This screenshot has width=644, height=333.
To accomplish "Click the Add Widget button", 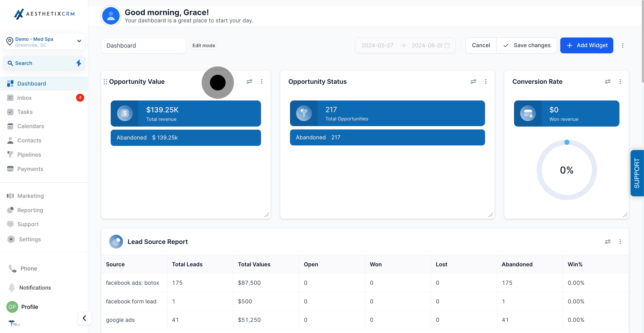I will 587,45.
